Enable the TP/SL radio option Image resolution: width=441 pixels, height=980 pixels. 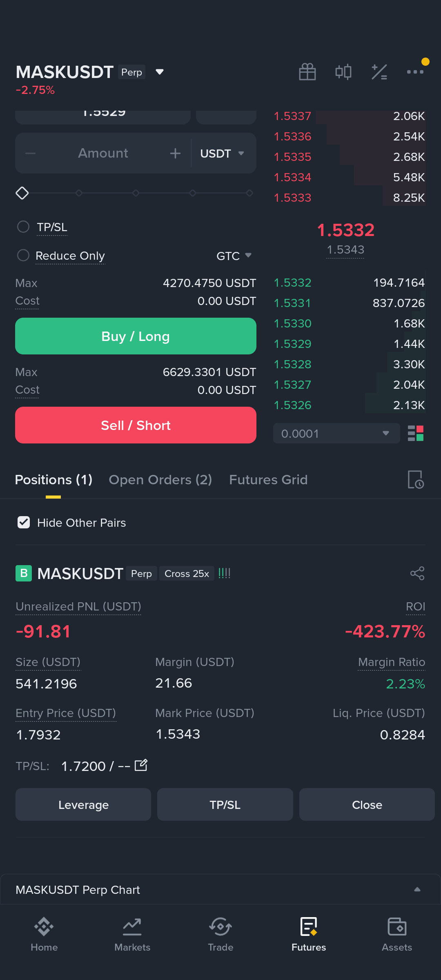[x=23, y=227]
